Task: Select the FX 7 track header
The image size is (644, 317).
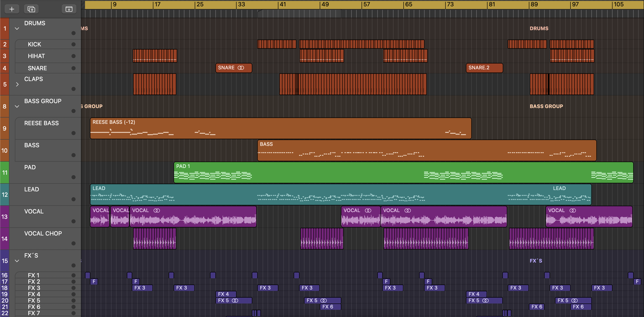Action: point(48,313)
